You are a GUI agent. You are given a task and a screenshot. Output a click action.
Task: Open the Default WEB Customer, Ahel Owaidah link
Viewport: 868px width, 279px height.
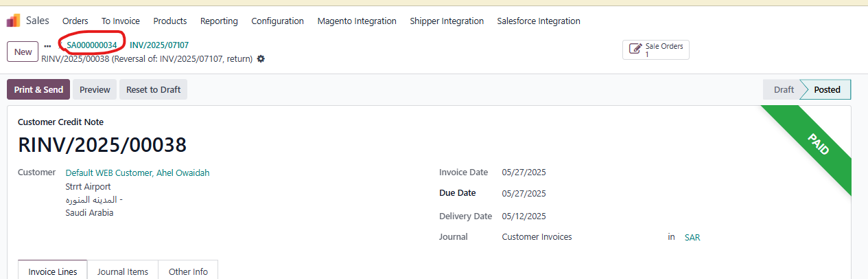click(137, 172)
